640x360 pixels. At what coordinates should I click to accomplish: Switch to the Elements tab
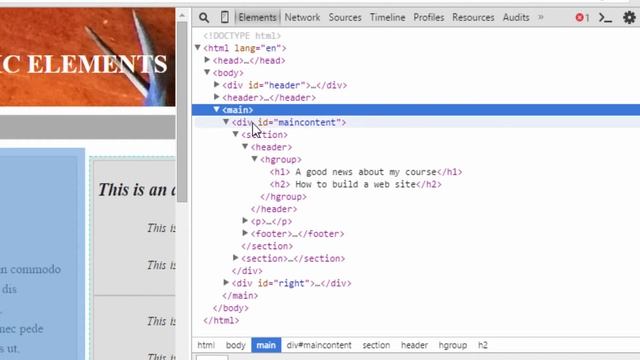257,18
